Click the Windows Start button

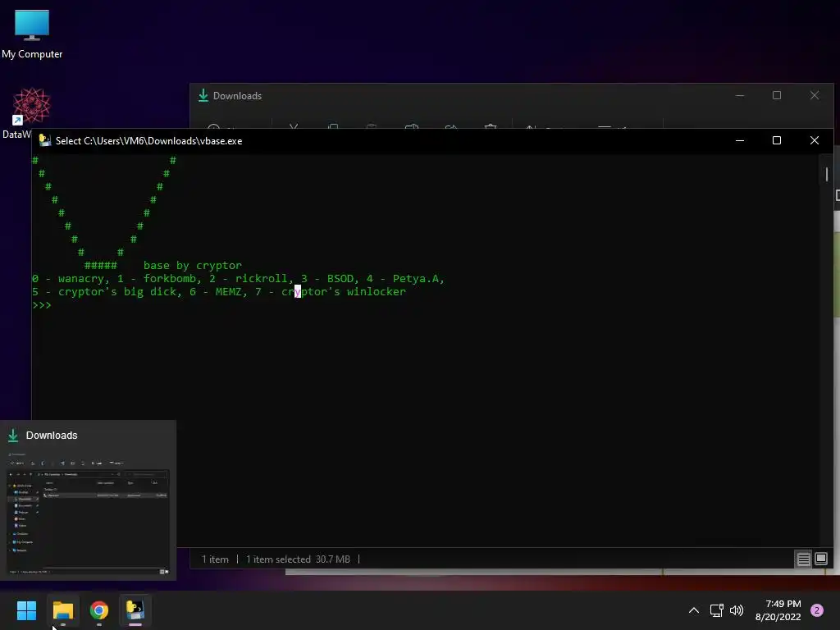coord(26,610)
